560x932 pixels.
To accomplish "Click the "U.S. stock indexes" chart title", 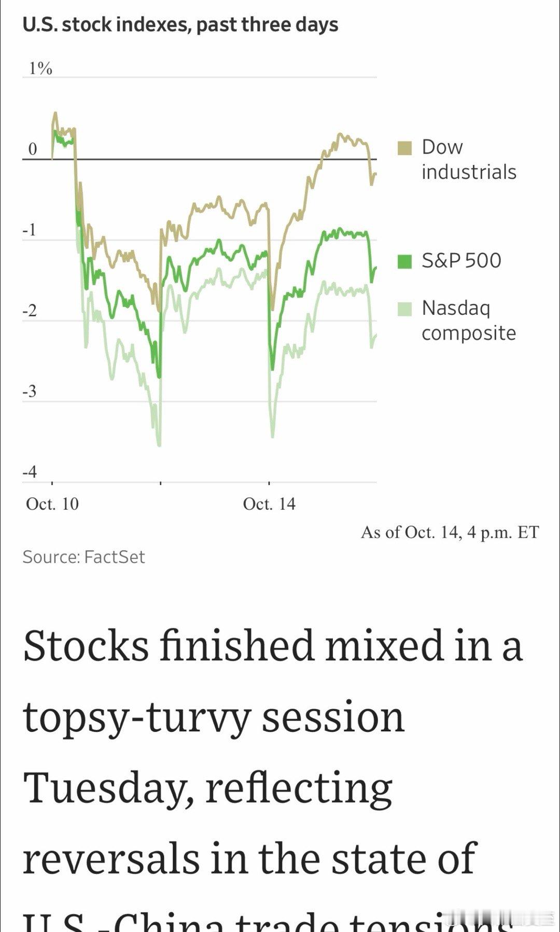I will [x=180, y=24].
